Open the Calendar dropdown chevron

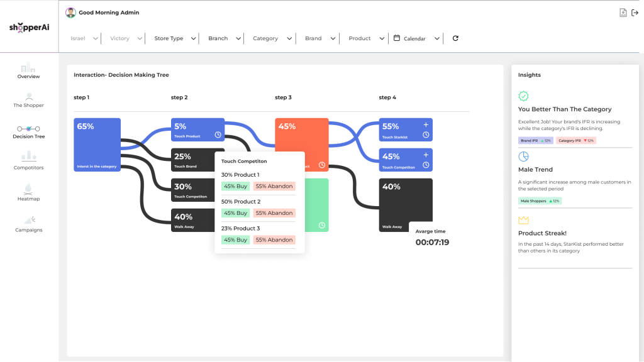coord(437,38)
